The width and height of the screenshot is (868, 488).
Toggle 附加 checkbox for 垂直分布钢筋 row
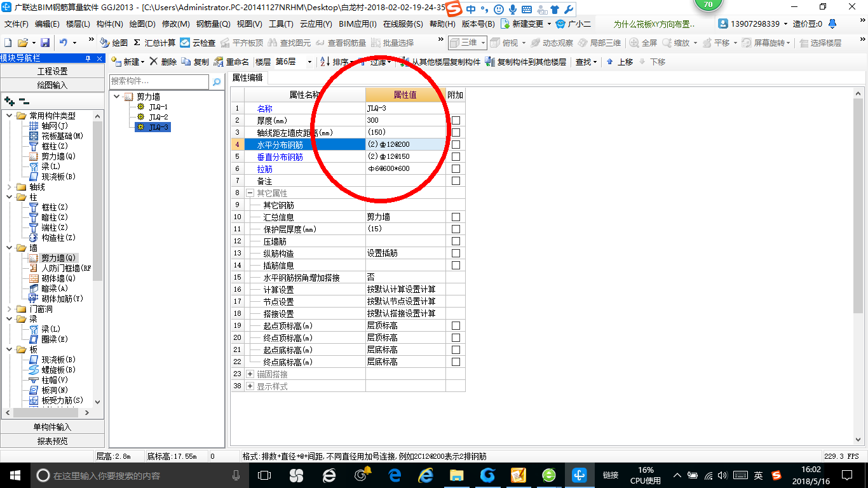click(x=456, y=156)
